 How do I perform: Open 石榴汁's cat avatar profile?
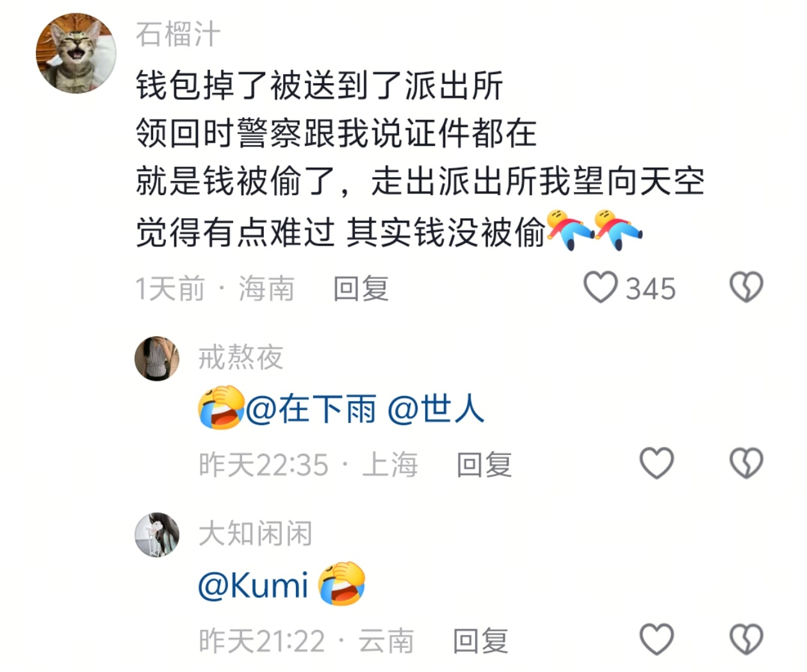click(x=76, y=53)
